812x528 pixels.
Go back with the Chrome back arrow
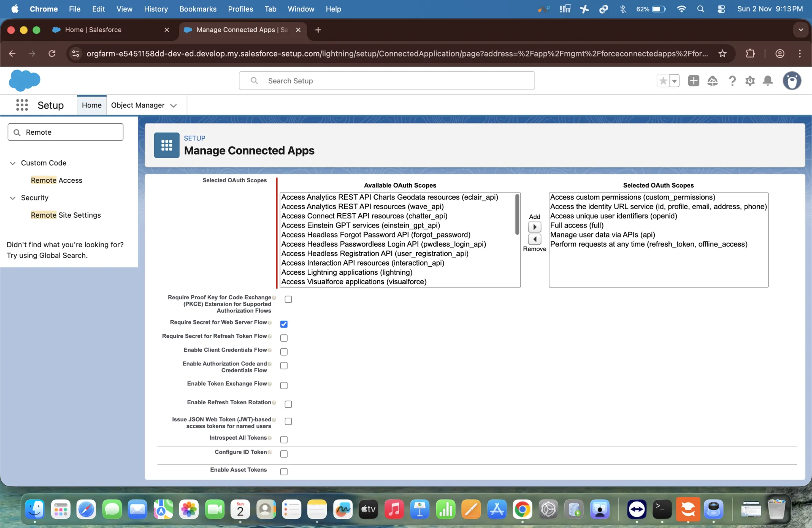(12, 54)
